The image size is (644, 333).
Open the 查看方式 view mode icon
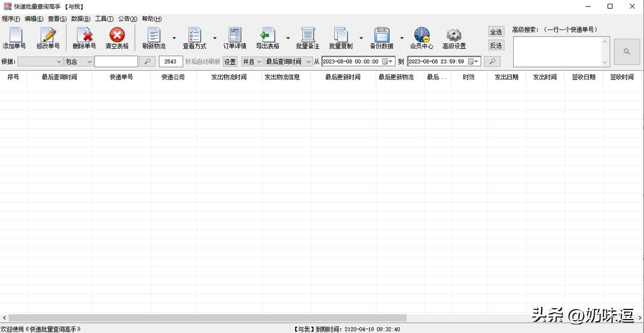(x=194, y=39)
